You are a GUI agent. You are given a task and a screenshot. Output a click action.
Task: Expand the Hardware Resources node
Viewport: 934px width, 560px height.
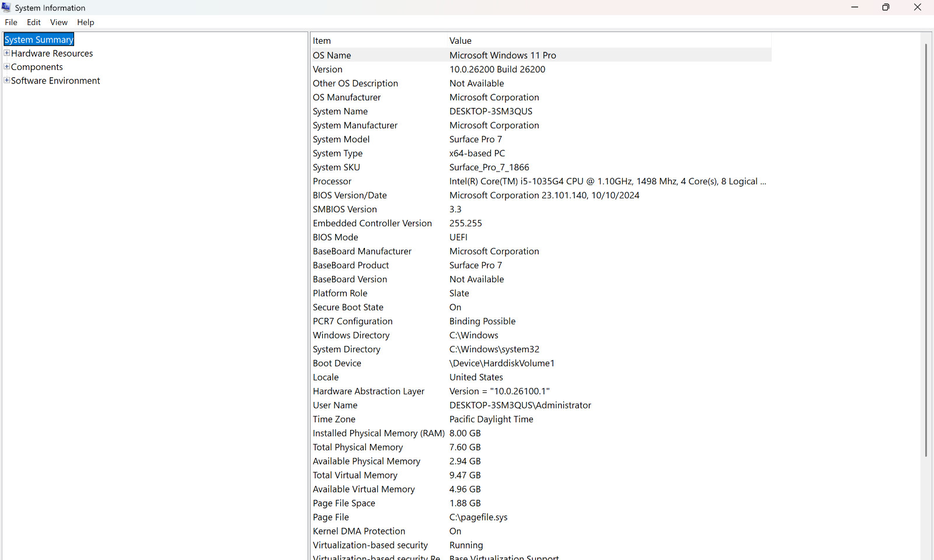point(7,53)
